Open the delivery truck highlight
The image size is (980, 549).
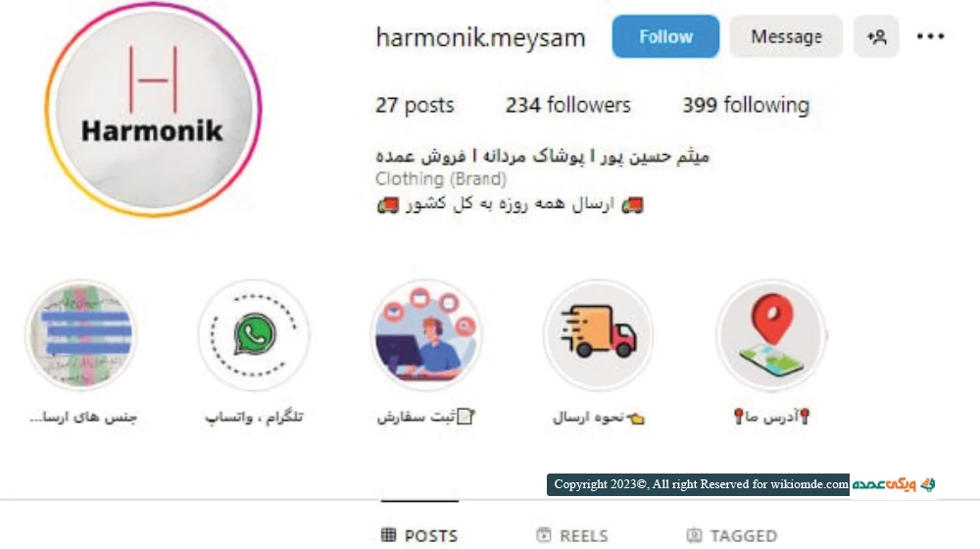(x=598, y=334)
